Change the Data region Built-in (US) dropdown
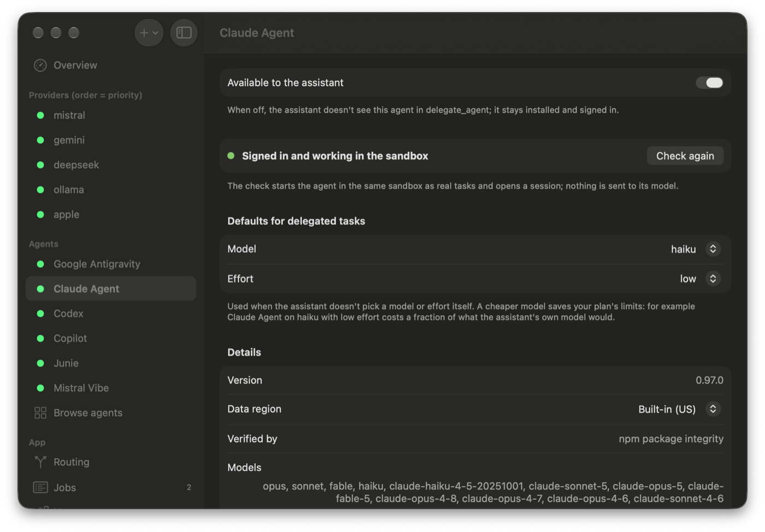765x532 pixels. tap(679, 409)
